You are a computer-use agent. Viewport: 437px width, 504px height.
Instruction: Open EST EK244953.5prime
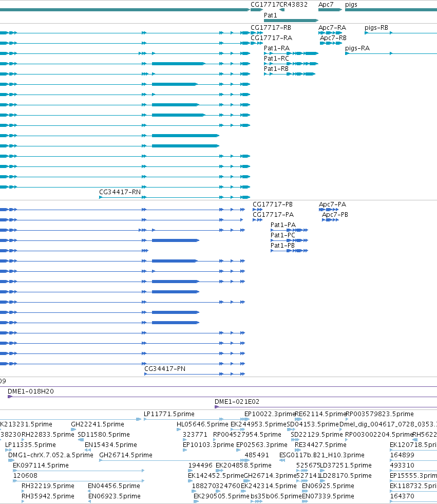point(258,424)
